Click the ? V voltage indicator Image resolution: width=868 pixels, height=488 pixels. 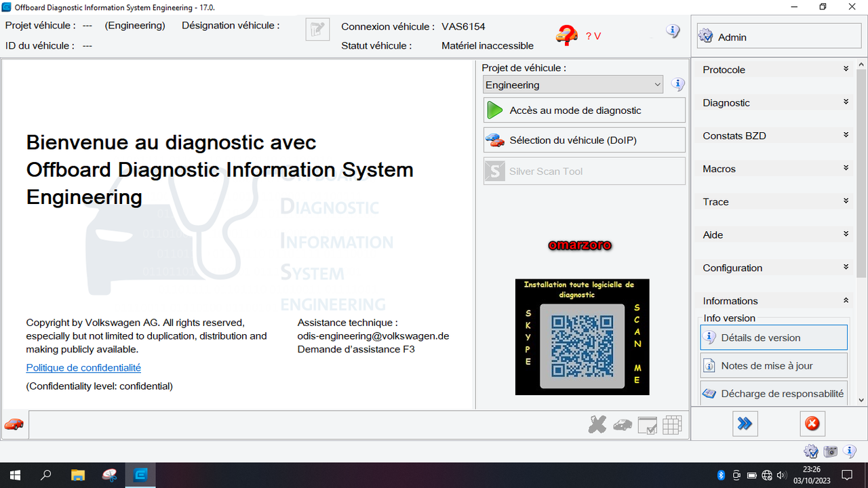tap(593, 36)
